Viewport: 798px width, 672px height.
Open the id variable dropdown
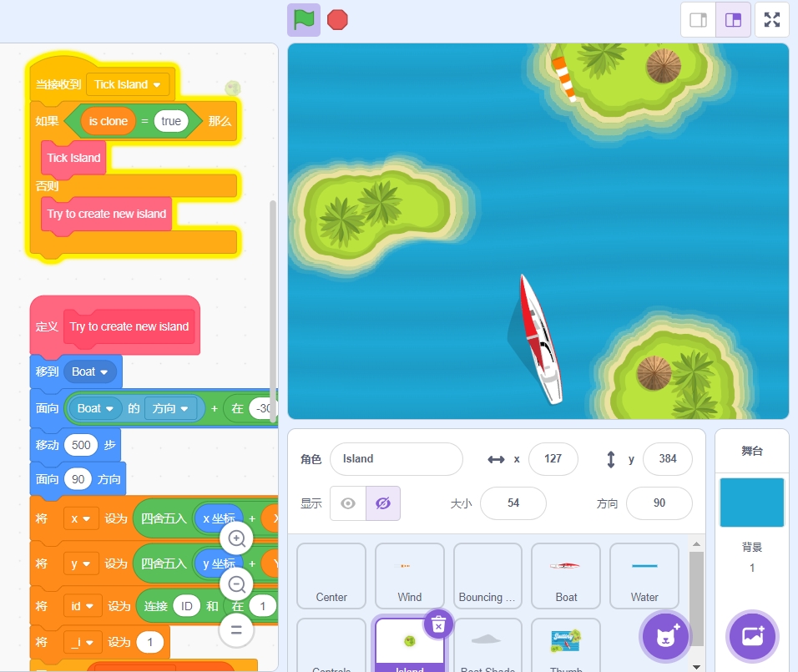(x=83, y=606)
